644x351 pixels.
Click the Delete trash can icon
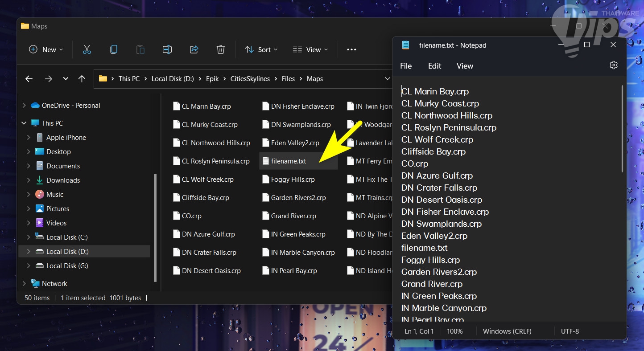(221, 49)
